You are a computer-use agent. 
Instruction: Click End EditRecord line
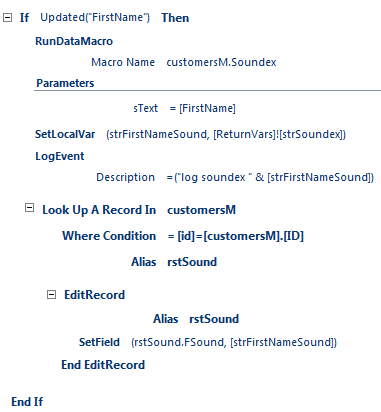point(103,365)
